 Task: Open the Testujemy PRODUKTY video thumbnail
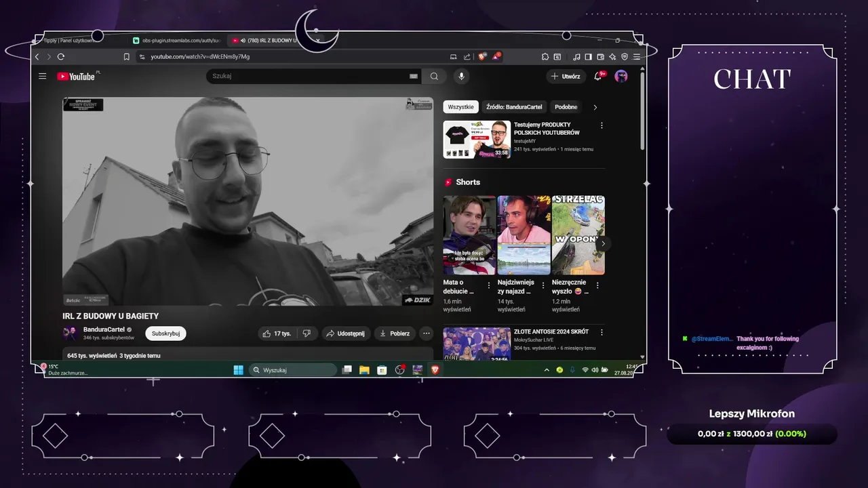tap(477, 140)
